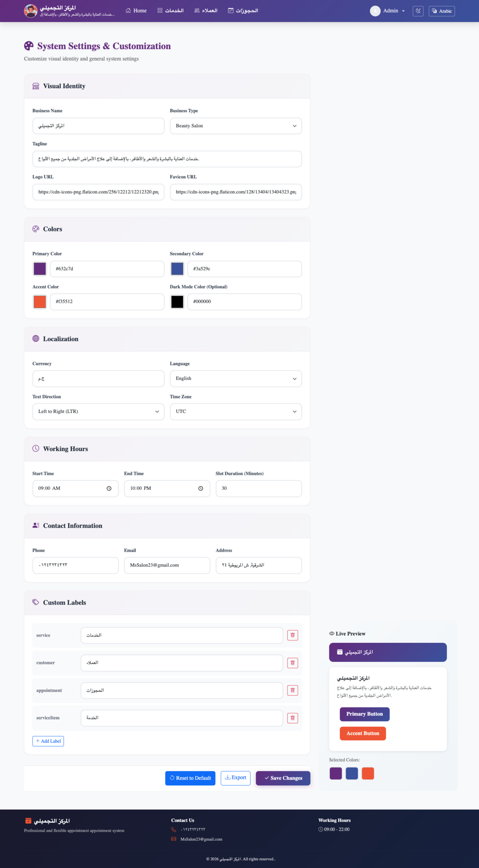Viewport: 479px width, 868px height.
Task: Open the Primary Color swatch picker
Action: click(x=40, y=269)
